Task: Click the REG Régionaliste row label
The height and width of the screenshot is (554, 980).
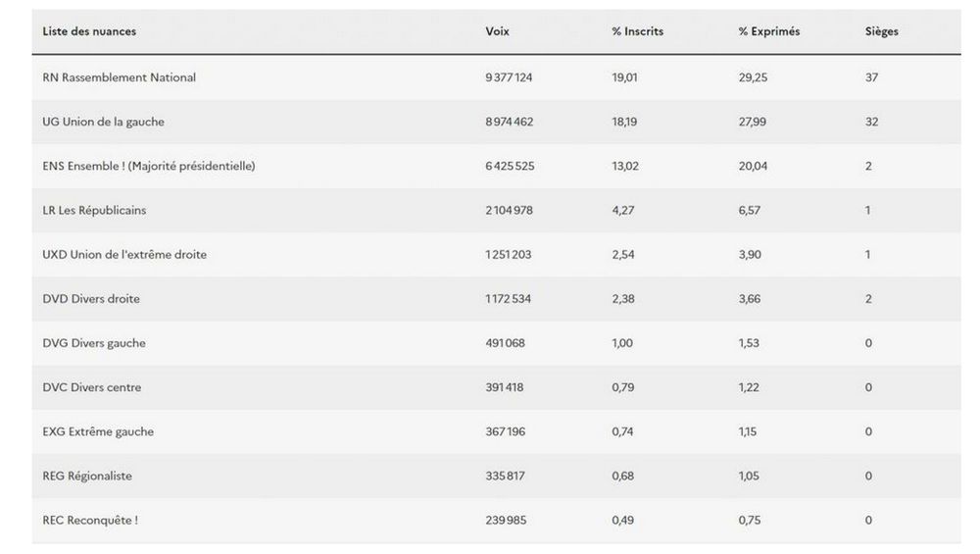Action: [x=87, y=476]
